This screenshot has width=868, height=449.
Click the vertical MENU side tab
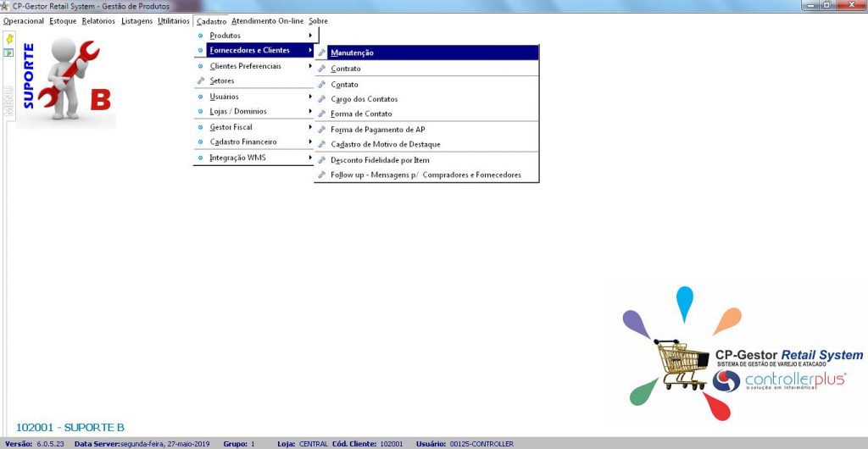[x=8, y=101]
